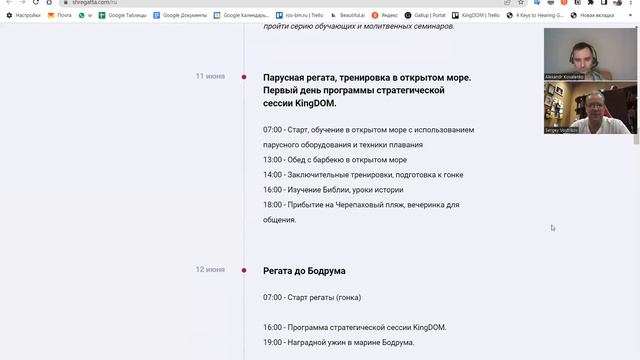Image resolution: width=640 pixels, height=360 pixels.
Task: Expand the bookmarks overflow arrow
Action: coord(630,15)
